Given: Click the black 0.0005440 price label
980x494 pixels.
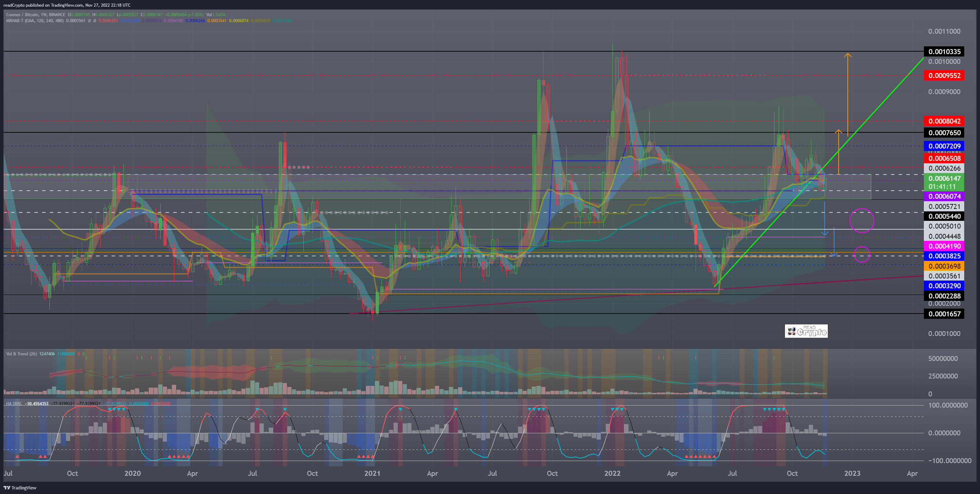Looking at the screenshot, I should 944,216.
